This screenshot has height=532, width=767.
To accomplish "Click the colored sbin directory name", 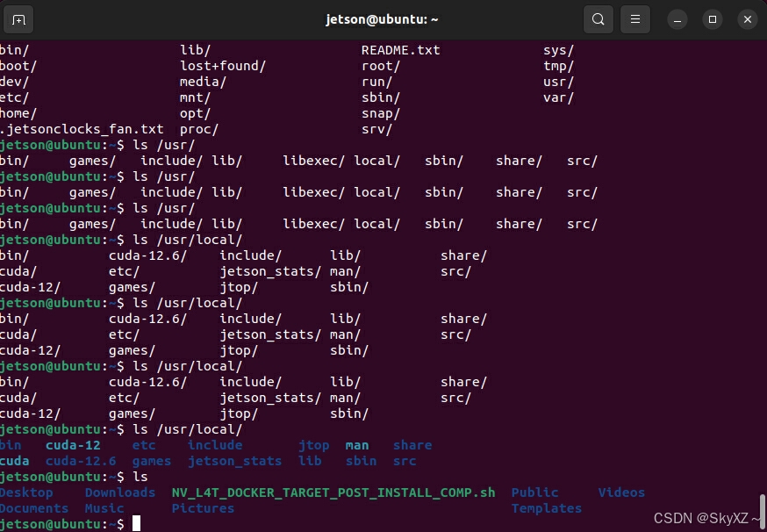I will (361, 461).
